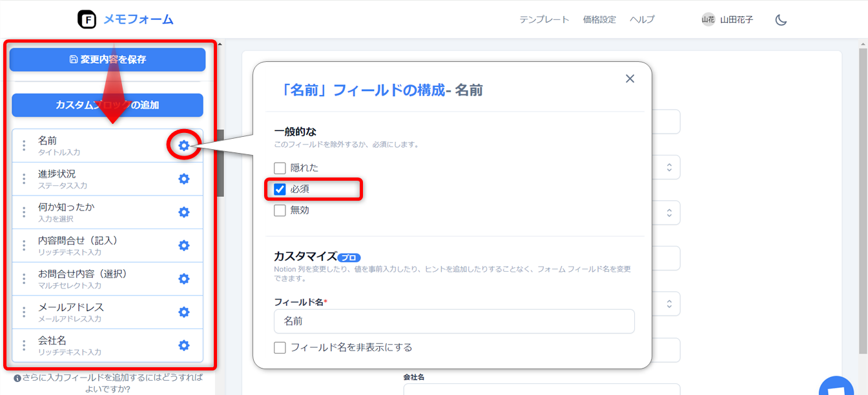
Task: Open メールアドレス field settings gear
Action: pos(184,312)
